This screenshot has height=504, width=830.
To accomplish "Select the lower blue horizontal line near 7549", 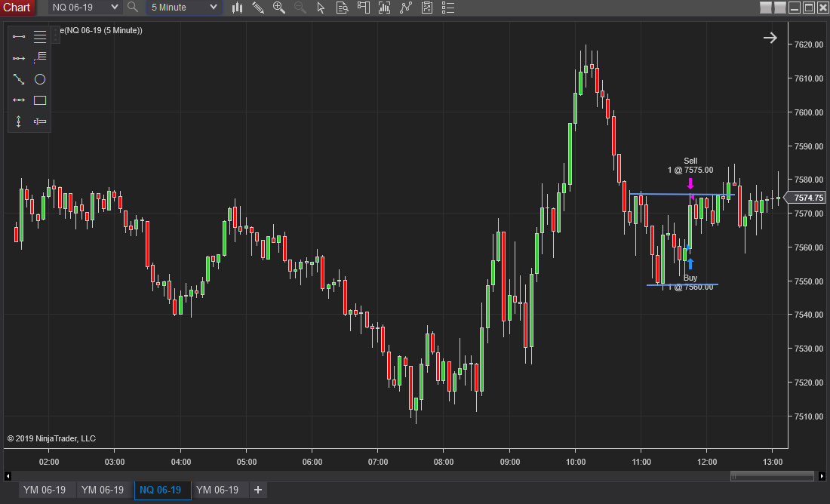I will [x=682, y=285].
